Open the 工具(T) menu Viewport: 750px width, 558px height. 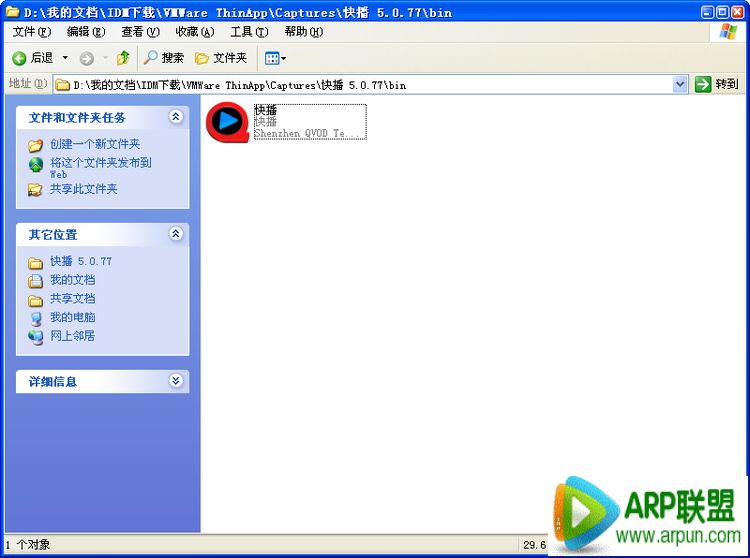tap(249, 32)
